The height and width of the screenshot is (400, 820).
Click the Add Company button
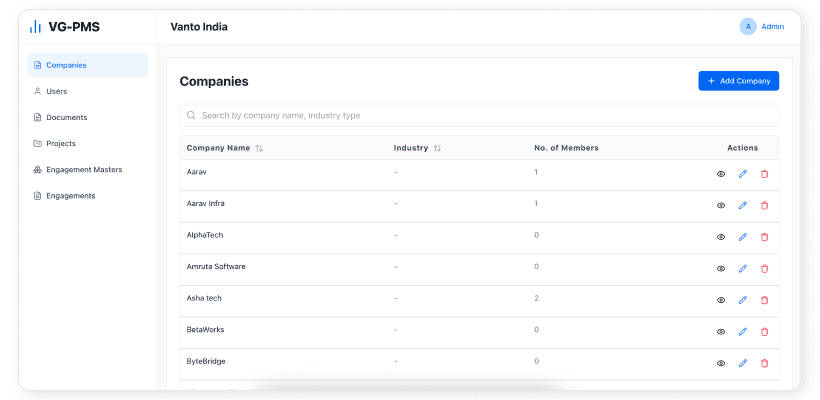click(738, 81)
